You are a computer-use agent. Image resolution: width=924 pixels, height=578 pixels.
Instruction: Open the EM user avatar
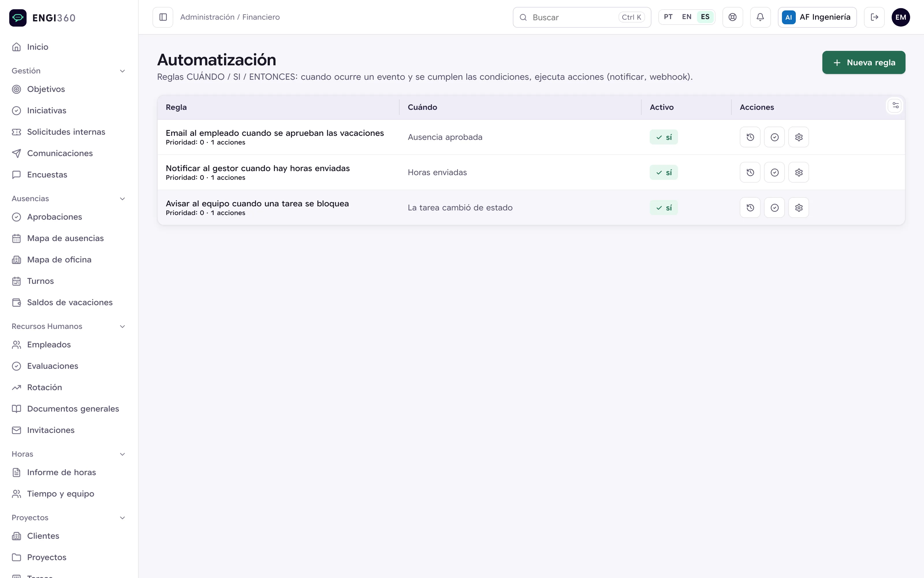(x=901, y=17)
